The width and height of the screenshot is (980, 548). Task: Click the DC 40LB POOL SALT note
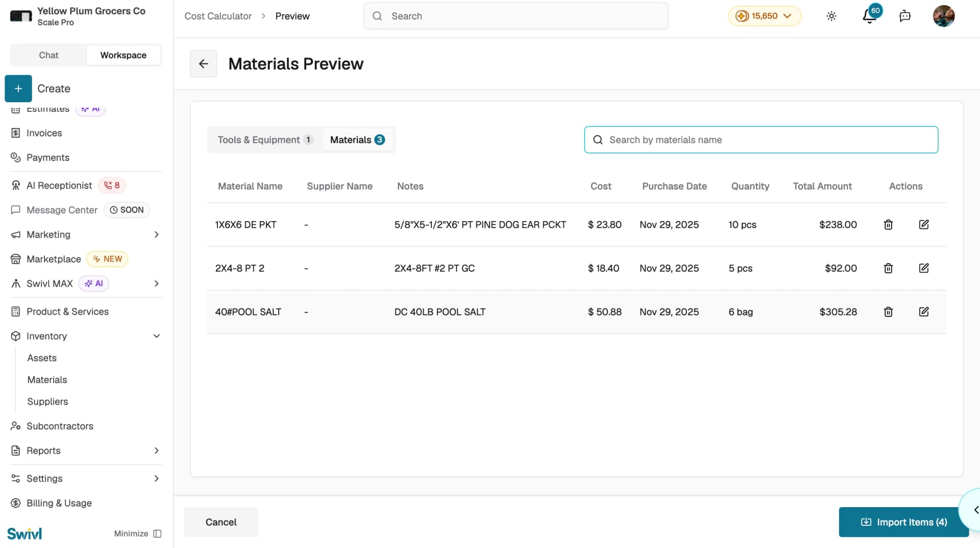pyautogui.click(x=439, y=312)
